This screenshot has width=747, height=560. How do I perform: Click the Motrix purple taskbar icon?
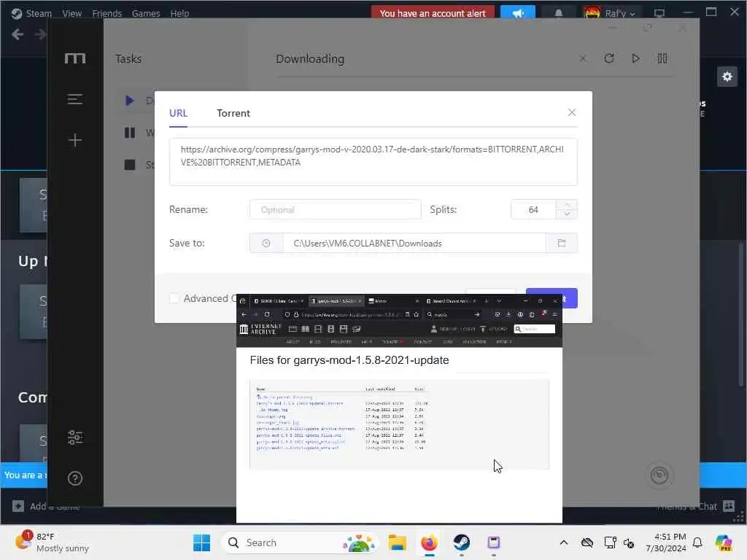point(494,542)
